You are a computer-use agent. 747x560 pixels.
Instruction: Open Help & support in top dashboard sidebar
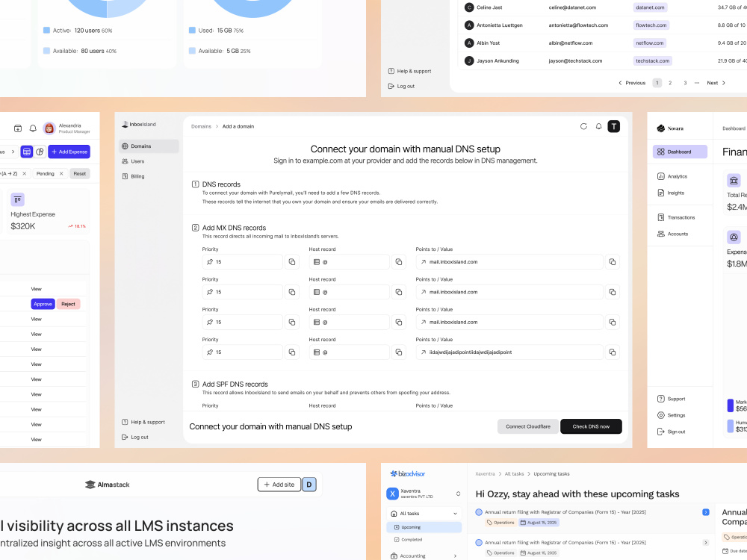click(x=409, y=72)
